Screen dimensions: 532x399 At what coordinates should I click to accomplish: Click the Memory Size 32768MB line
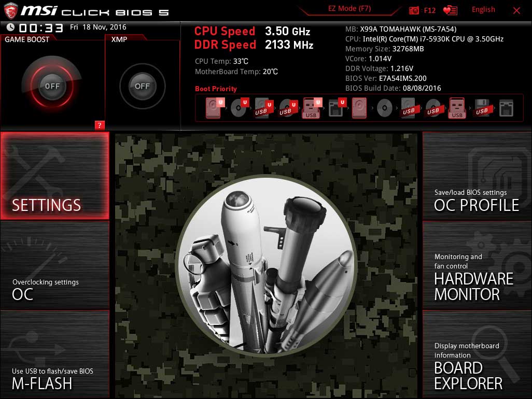(384, 49)
